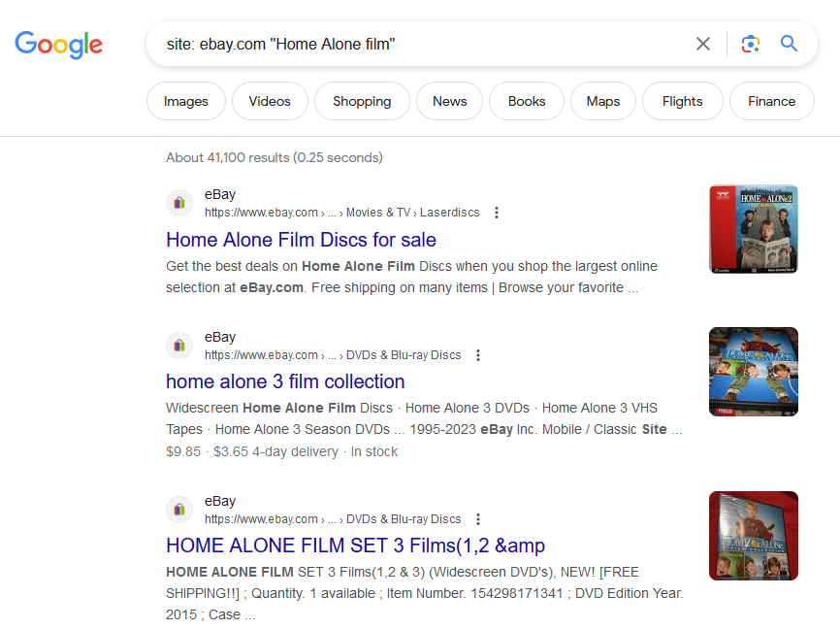
Task: Open three-dot menu beside Laserdiscs breadcrumb
Action: pos(497,213)
